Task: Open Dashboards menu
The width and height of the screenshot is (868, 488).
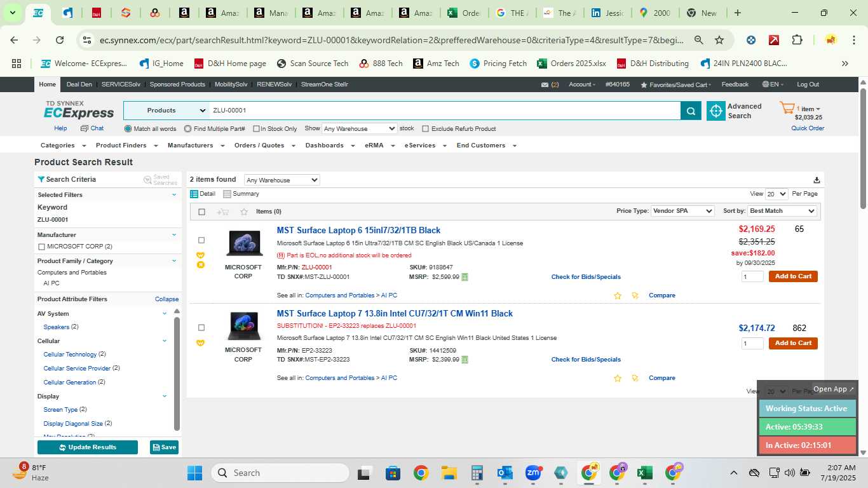Action: pyautogui.click(x=329, y=146)
